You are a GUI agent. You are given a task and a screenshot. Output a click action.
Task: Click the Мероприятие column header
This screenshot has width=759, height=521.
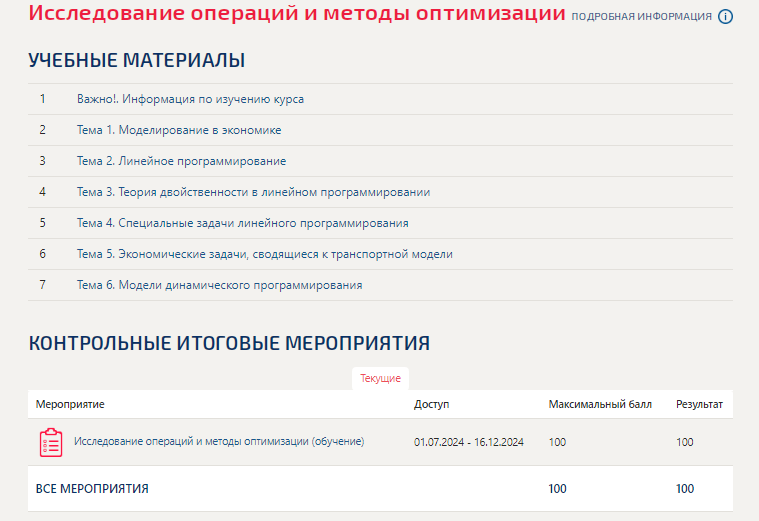(x=70, y=404)
